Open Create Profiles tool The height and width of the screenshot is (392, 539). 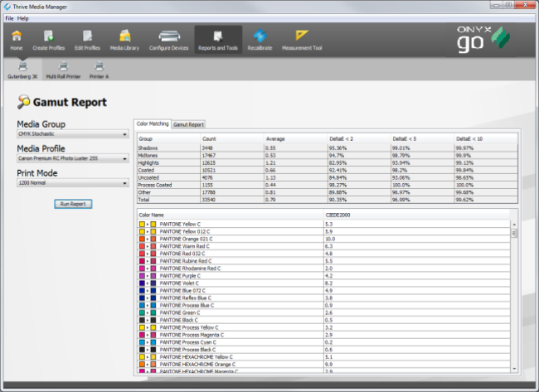(x=48, y=41)
